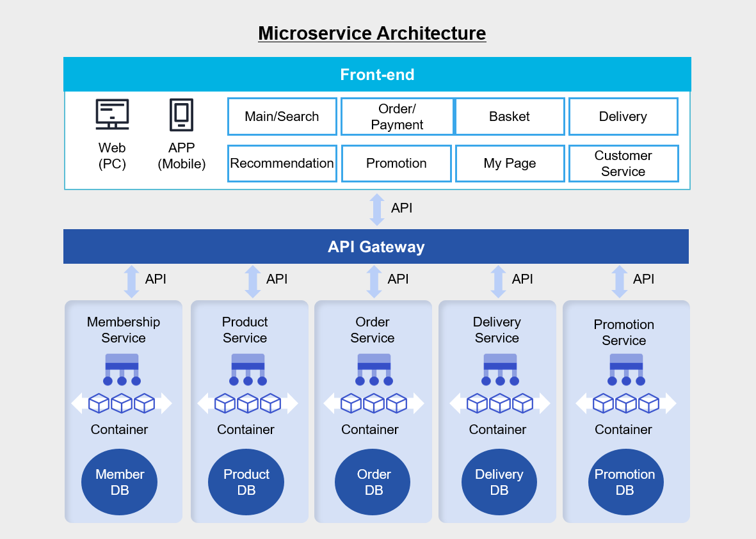Viewport: 756px width, 539px height.
Task: Select the Order Service load balancer icon
Action: pyautogui.click(x=374, y=369)
